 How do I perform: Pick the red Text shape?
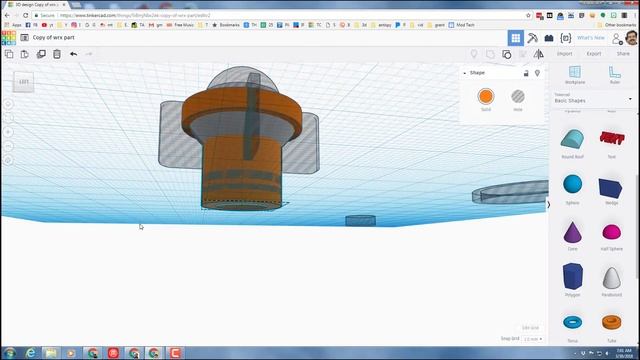tap(611, 139)
